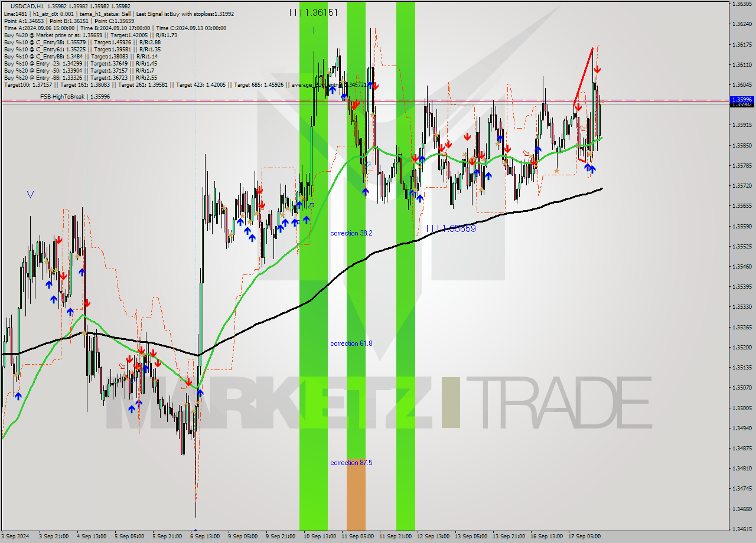Click the 1.35200 price axis label
The width and height of the screenshot is (756, 543).
(x=742, y=347)
